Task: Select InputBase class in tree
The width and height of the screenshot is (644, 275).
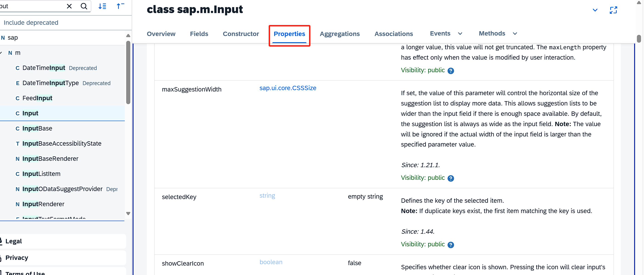Action: 37,128
